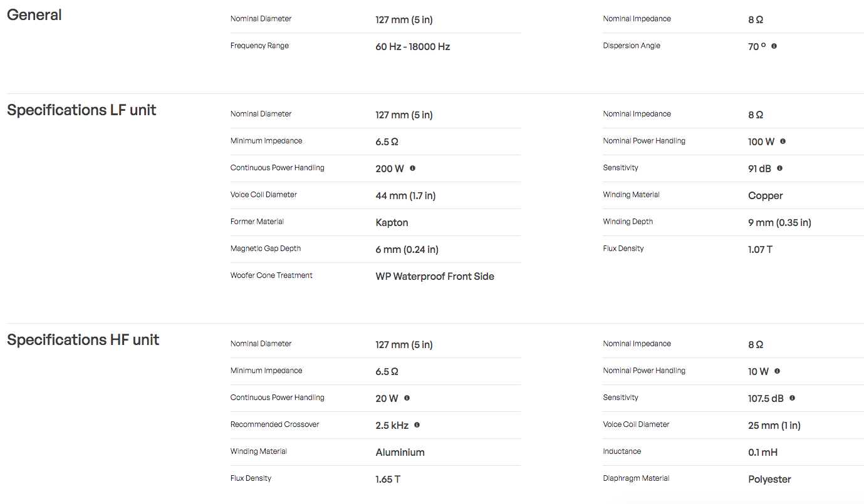The width and height of the screenshot is (864, 504).
Task: Select the Kapton former material value
Action: pyautogui.click(x=392, y=223)
